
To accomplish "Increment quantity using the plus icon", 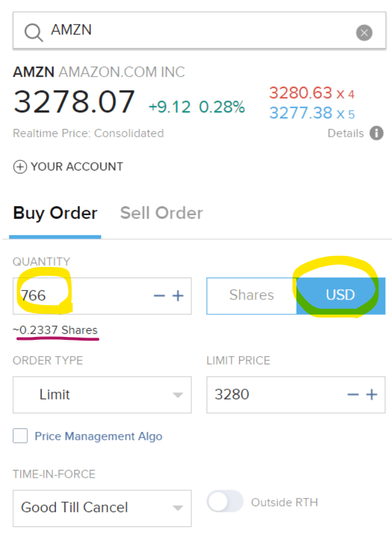I will coord(178,295).
